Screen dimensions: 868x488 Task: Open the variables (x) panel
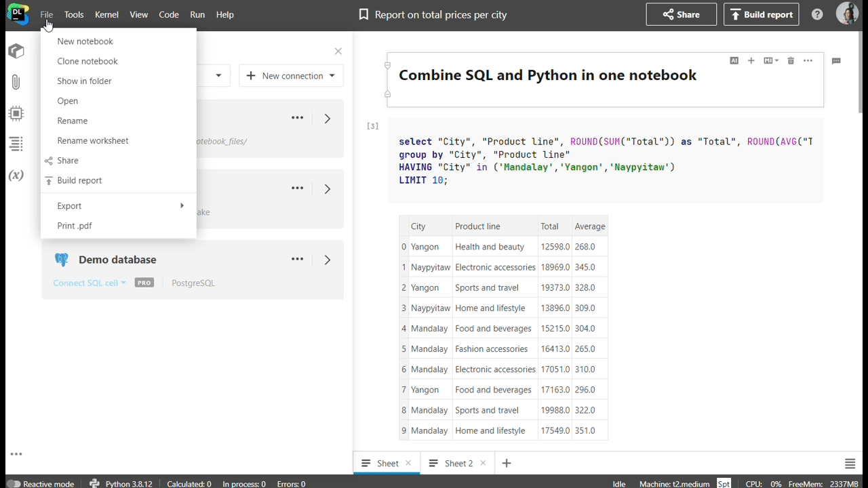(16, 176)
